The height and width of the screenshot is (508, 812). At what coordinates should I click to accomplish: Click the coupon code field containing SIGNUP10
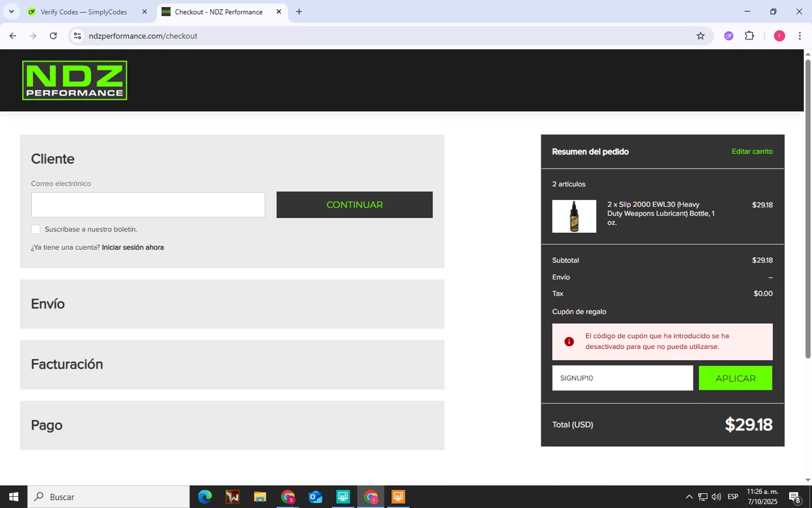tap(623, 378)
